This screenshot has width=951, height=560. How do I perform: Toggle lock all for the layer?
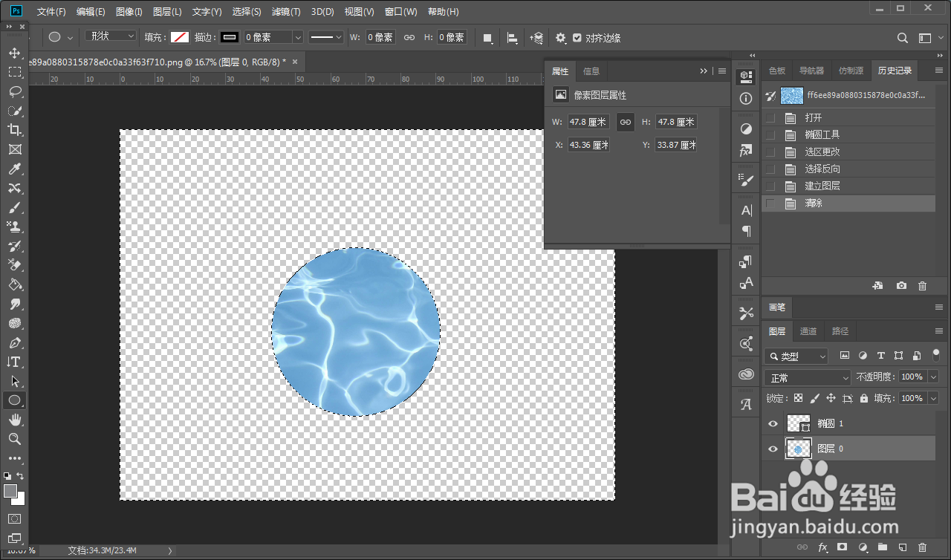tap(863, 398)
